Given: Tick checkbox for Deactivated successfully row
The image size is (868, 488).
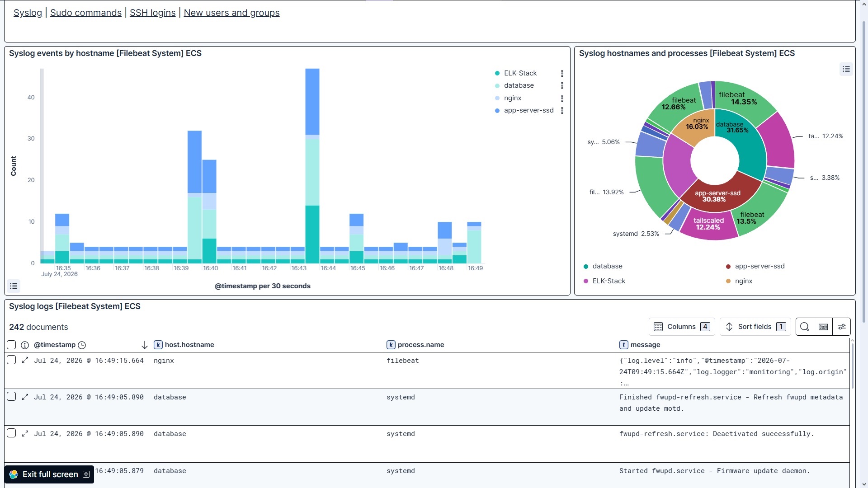Looking at the screenshot, I should tap(11, 433).
